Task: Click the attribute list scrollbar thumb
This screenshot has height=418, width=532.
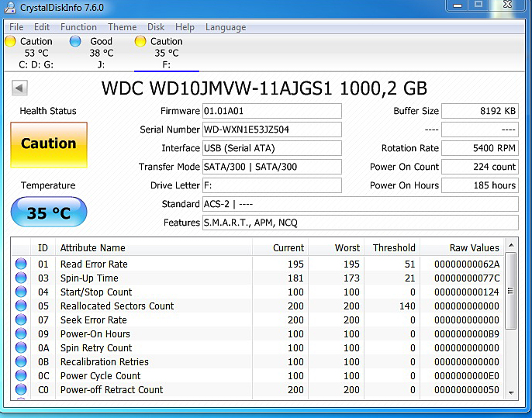Action: pyautogui.click(x=510, y=291)
